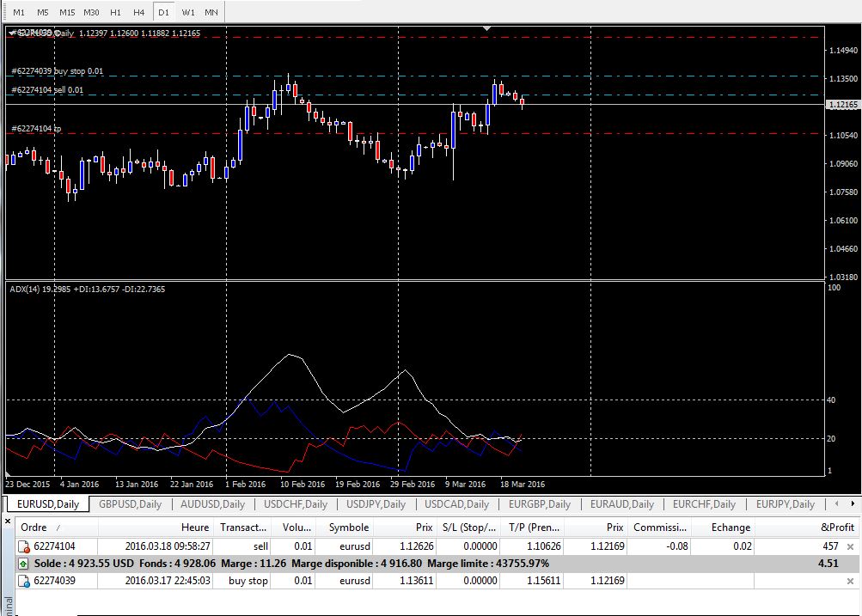Switch to the USDJPY,Daily chart tab
862x616 pixels.
(378, 504)
